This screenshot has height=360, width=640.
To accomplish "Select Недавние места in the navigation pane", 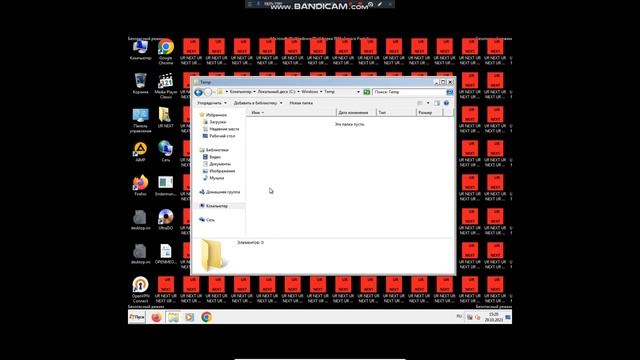I will [221, 129].
